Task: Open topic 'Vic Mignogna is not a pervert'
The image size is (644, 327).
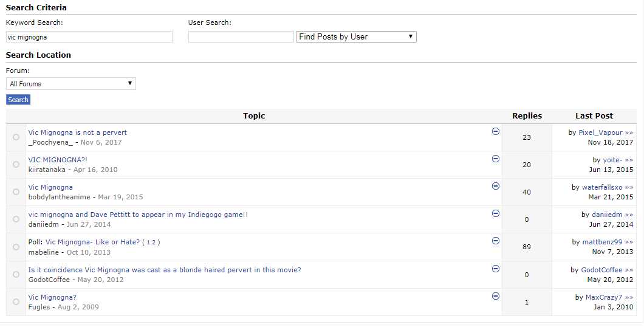Action: coord(78,133)
